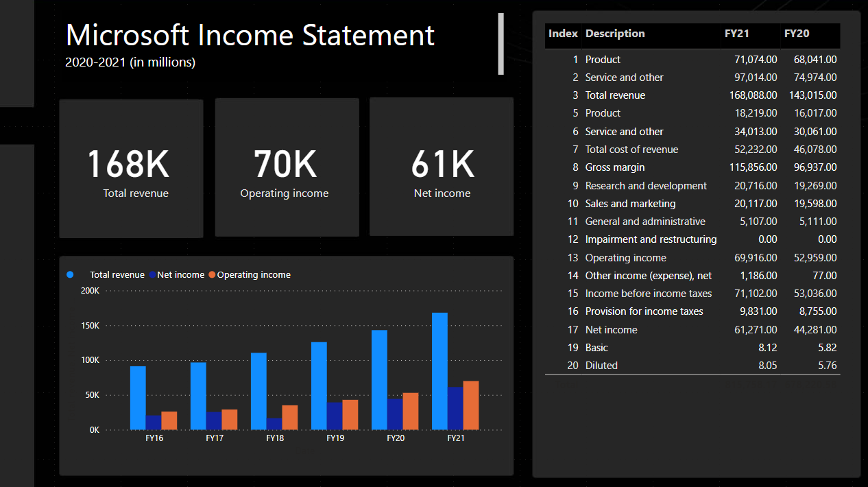Click the 168K Total revenue KPI card

[131, 167]
